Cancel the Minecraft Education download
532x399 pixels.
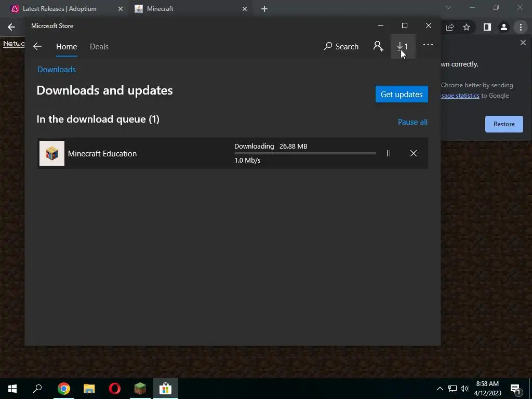(x=413, y=153)
